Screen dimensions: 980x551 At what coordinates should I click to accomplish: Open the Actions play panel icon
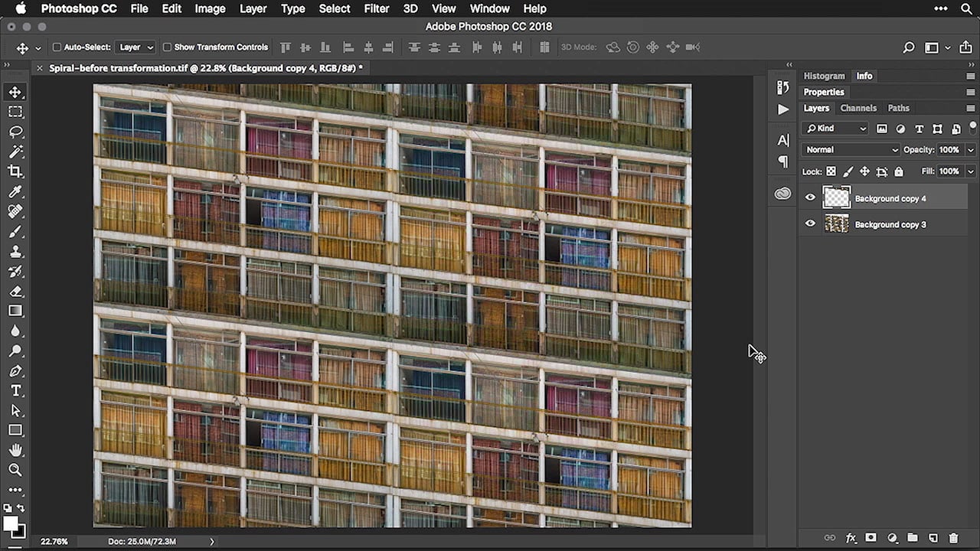[x=782, y=109]
